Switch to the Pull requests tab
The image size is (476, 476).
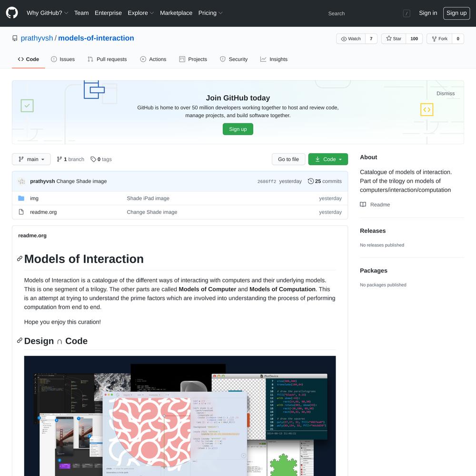pyautogui.click(x=107, y=59)
